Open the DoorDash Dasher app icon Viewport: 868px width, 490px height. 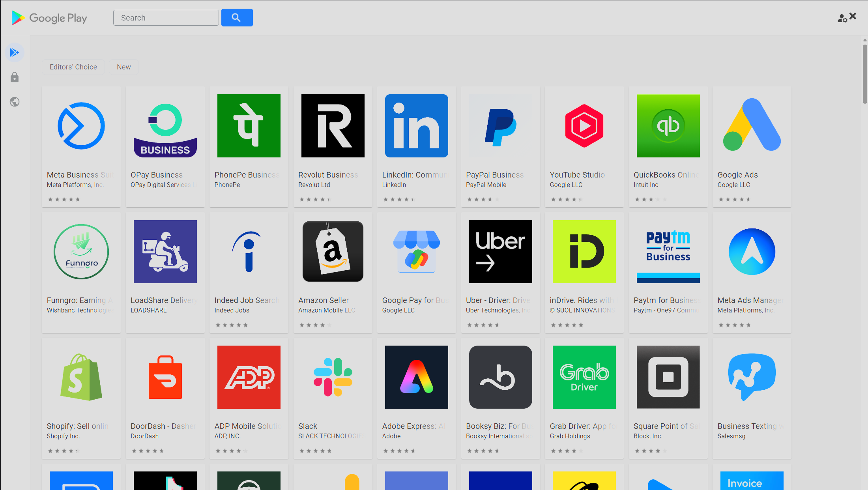tap(165, 377)
